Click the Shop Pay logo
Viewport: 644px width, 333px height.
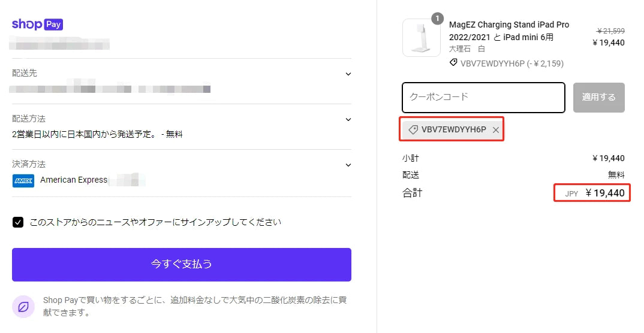pyautogui.click(x=37, y=24)
